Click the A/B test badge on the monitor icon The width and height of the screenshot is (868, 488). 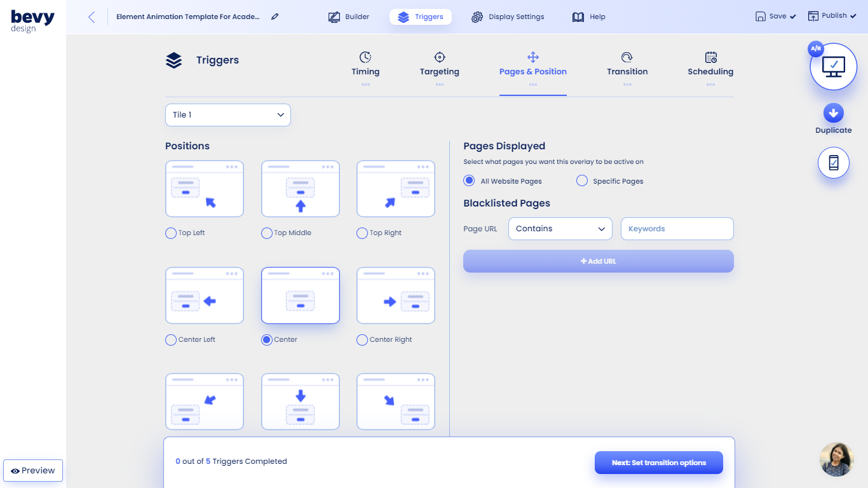click(x=815, y=48)
